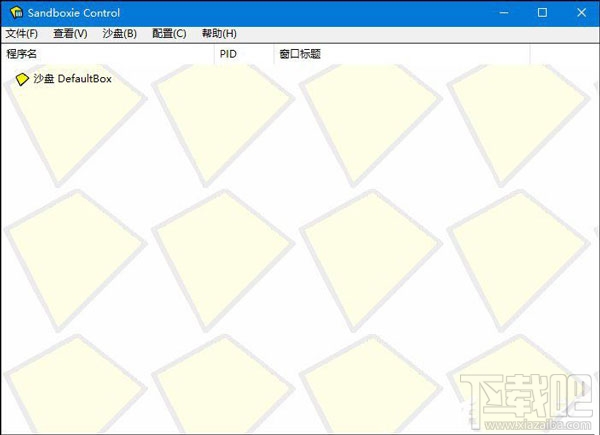Click the Sandboxie title bar icon
Viewport: 600px width, 435px height.
coord(17,13)
